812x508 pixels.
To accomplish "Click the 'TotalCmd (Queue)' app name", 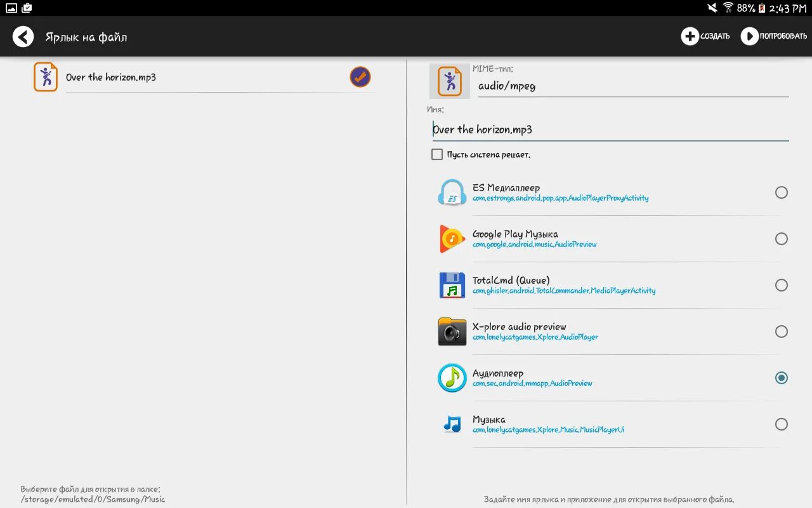I will 511,281.
